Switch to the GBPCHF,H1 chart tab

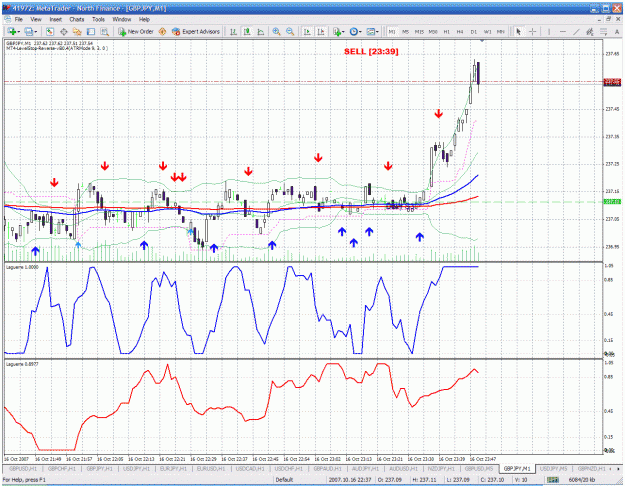(x=61, y=468)
